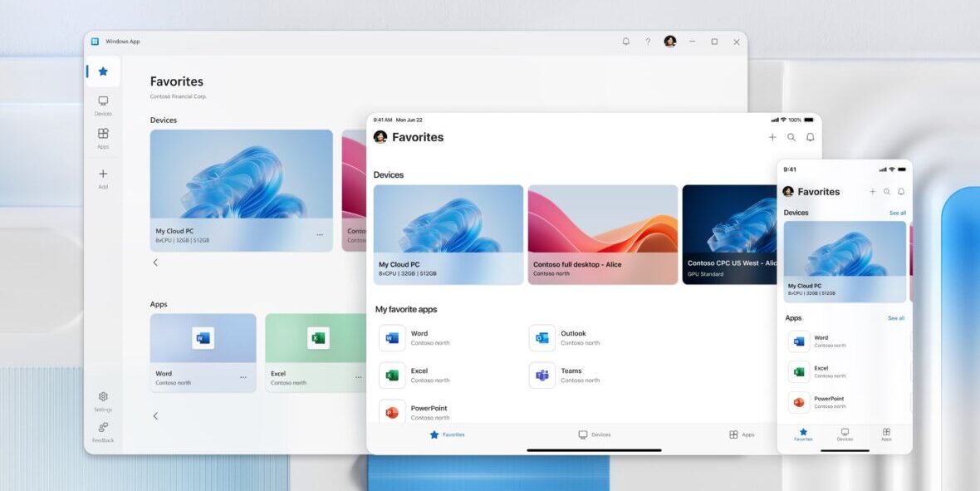Click the plus icon in tablet window header
The image size is (980, 491).
pos(772,137)
